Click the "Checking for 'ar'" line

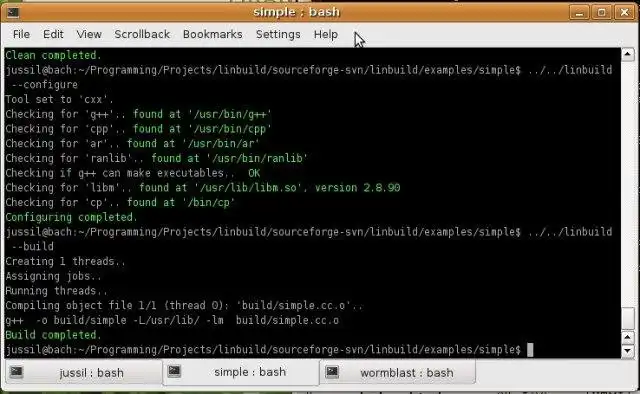tap(132, 143)
